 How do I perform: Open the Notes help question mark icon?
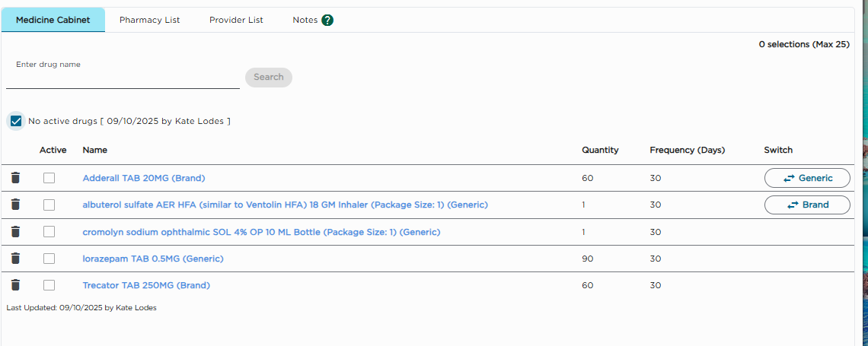(x=327, y=21)
